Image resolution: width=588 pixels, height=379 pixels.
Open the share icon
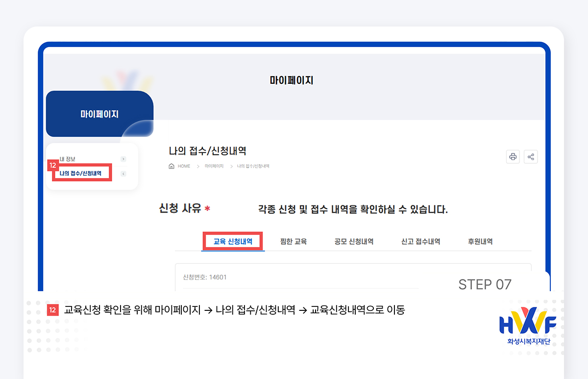531,156
